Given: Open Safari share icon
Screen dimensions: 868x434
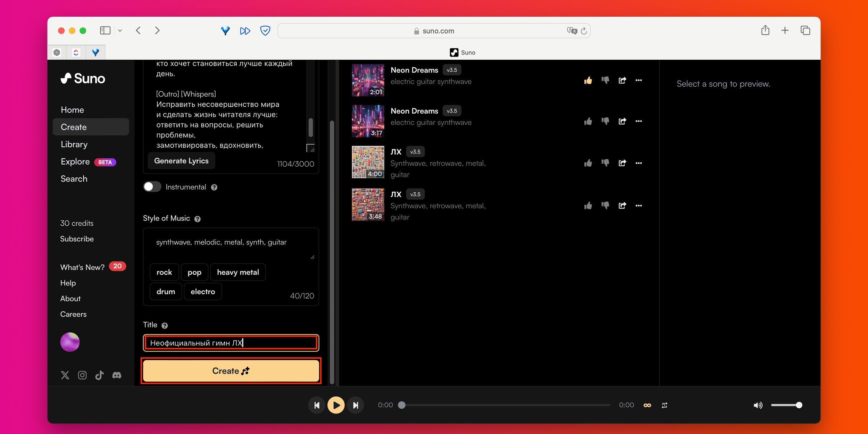Looking at the screenshot, I should click(x=765, y=31).
